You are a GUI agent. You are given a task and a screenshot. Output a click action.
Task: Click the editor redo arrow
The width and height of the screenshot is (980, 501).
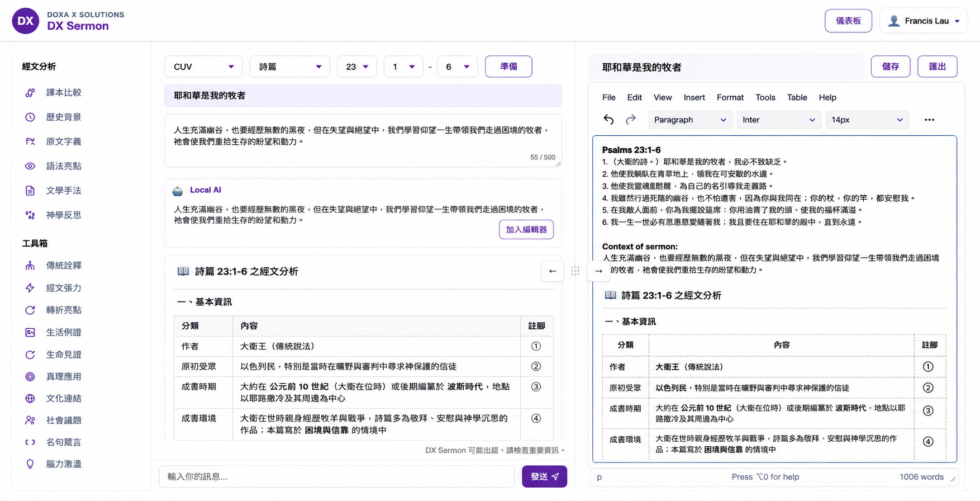point(631,120)
